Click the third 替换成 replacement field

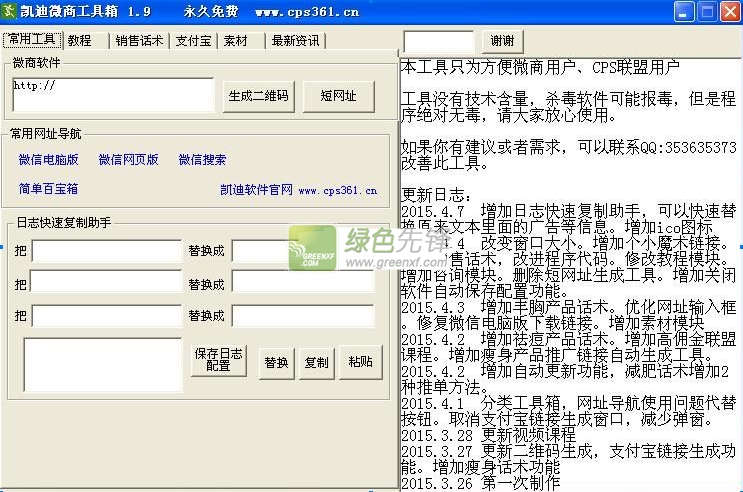(303, 316)
